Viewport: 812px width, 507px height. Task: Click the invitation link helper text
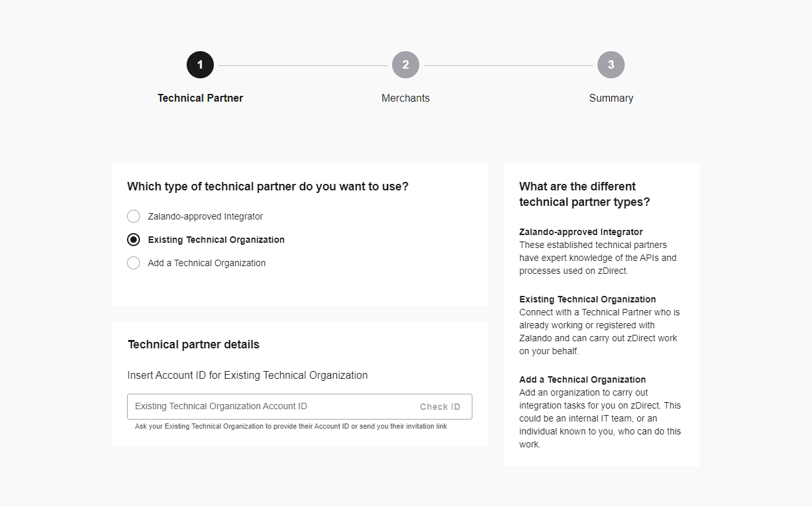click(x=289, y=426)
